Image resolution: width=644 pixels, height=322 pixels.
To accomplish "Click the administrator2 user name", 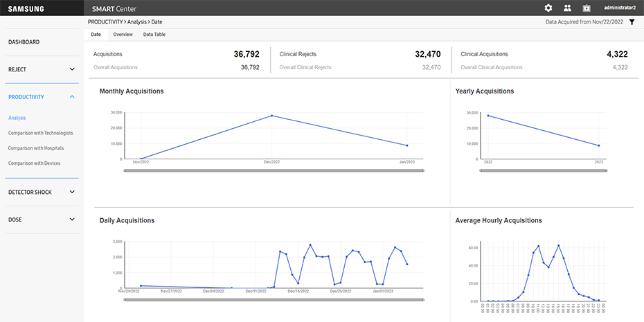I will 620,8.
